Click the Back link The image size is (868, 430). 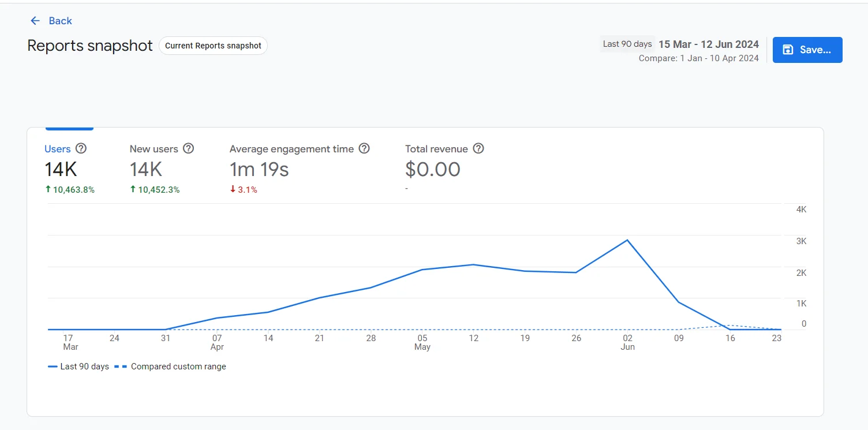tap(60, 21)
